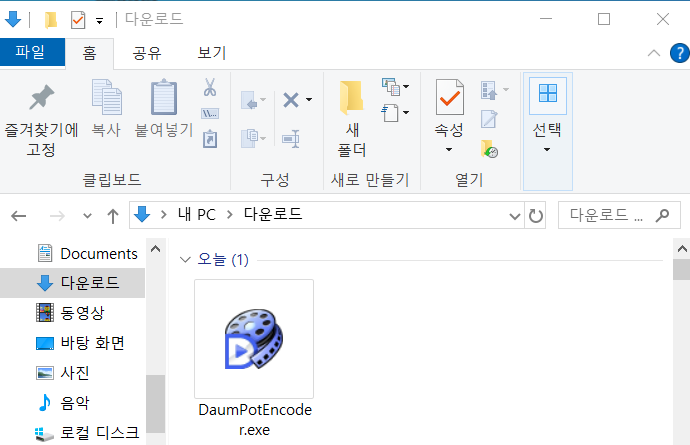Click the Paste (붙여넣기) clipboard icon
The image size is (690, 445).
[x=164, y=97]
